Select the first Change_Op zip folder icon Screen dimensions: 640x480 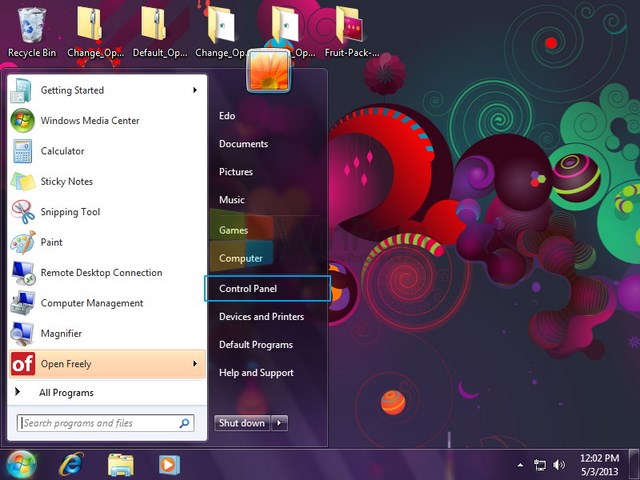tap(90, 24)
